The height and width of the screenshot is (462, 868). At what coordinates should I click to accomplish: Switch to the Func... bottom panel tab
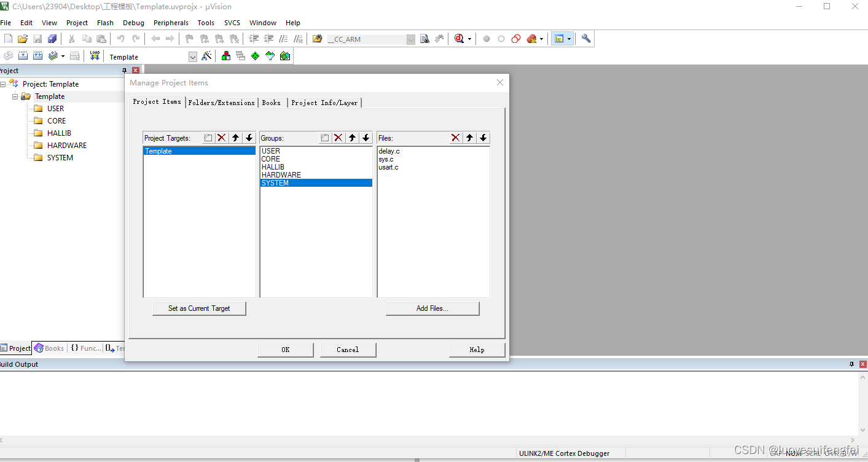(x=85, y=348)
